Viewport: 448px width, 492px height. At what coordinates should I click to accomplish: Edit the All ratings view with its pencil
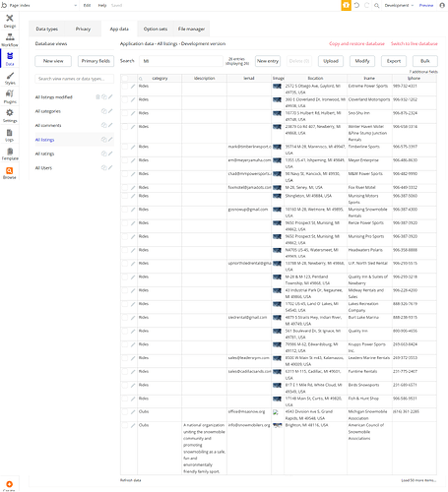coord(110,154)
